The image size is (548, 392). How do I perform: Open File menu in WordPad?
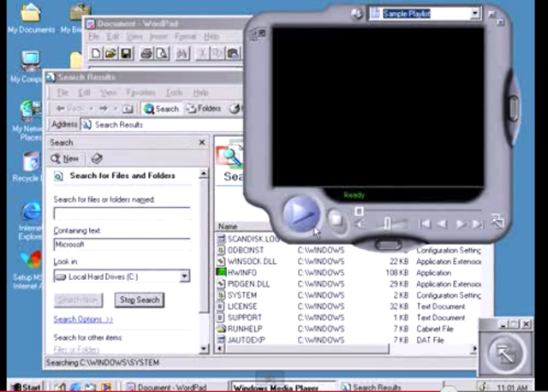point(93,36)
